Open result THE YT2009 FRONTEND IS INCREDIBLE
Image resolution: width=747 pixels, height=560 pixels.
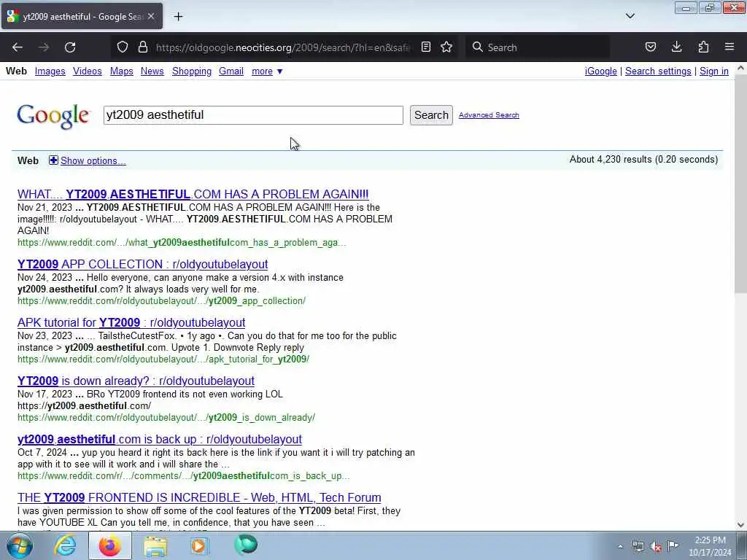[x=199, y=497]
